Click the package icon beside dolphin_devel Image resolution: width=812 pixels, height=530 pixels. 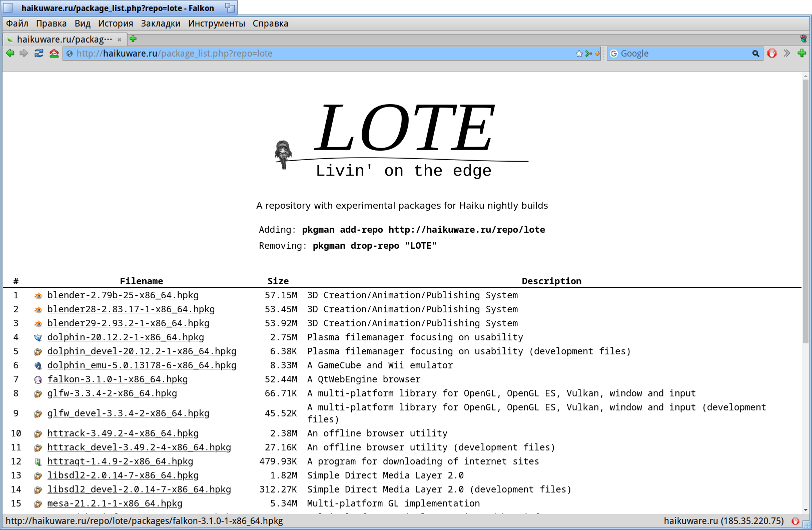point(38,352)
